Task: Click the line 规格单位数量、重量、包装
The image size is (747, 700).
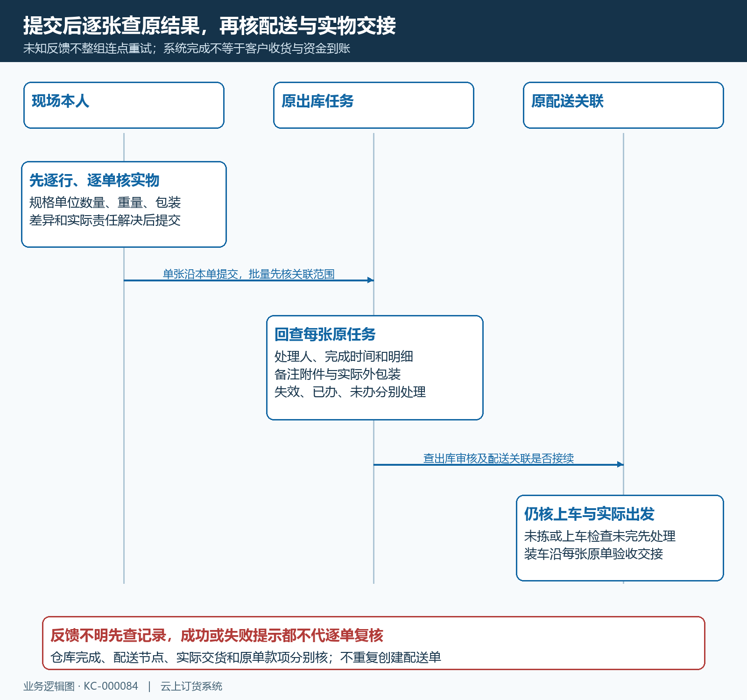Action: click(105, 203)
